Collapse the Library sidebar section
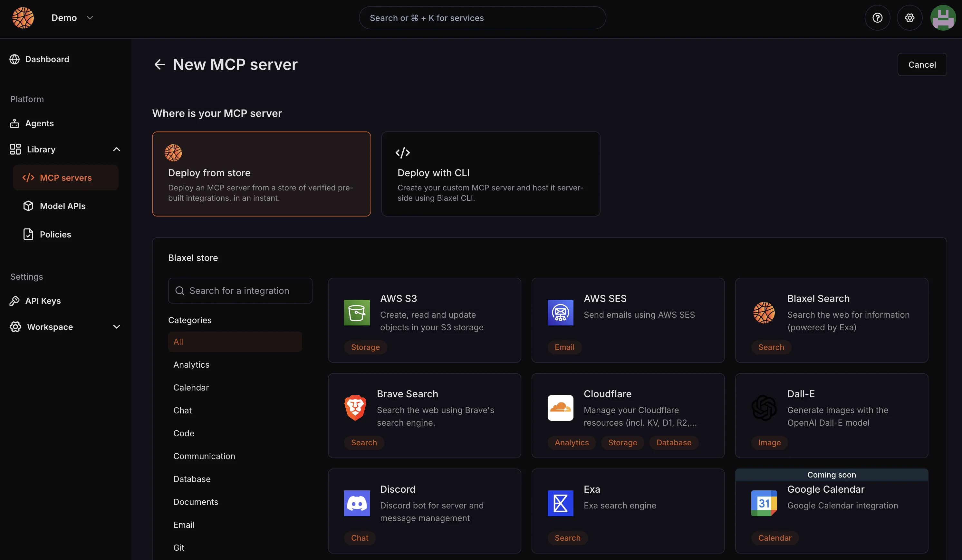Viewport: 962px width, 560px height. [116, 149]
